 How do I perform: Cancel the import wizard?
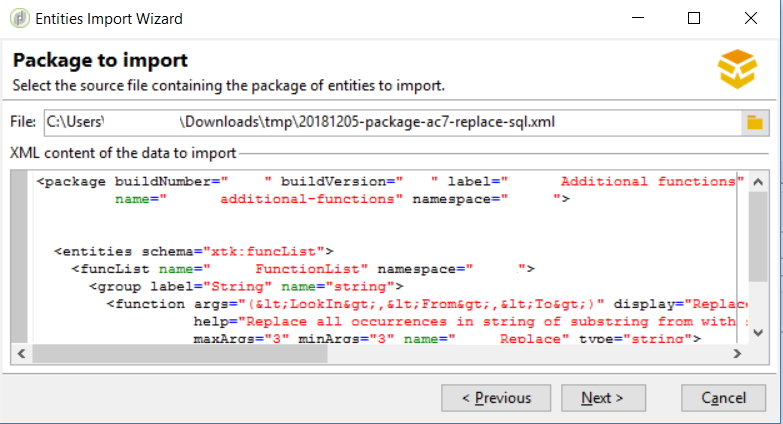click(724, 398)
